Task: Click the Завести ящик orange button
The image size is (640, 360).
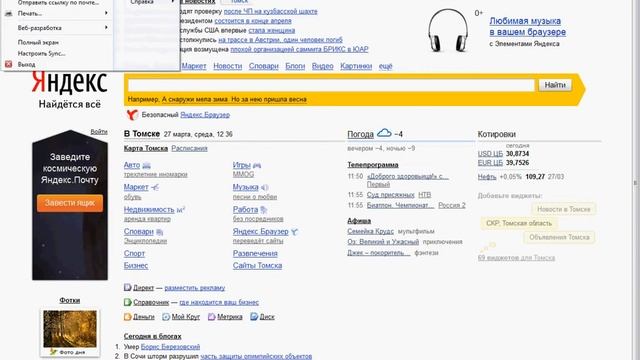Action: pos(70,203)
